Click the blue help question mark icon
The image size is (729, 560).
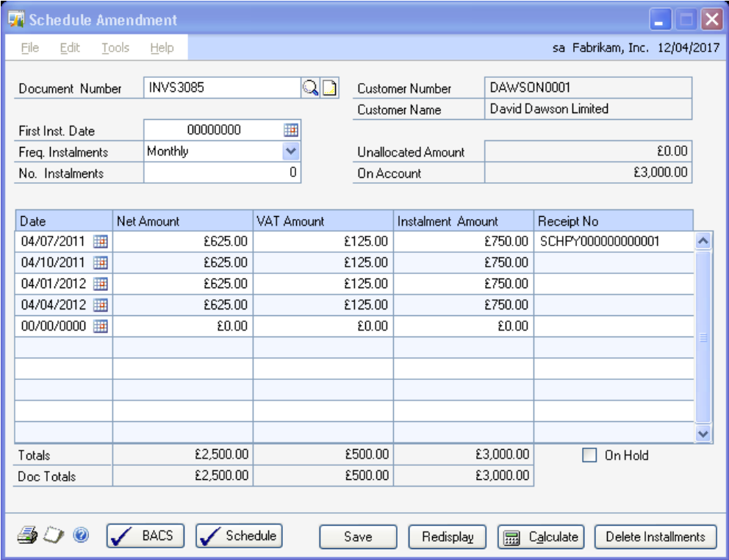coord(81,536)
